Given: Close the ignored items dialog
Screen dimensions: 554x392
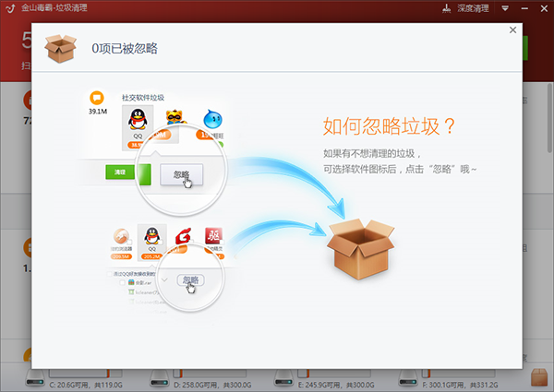Looking at the screenshot, I should pos(512,30).
